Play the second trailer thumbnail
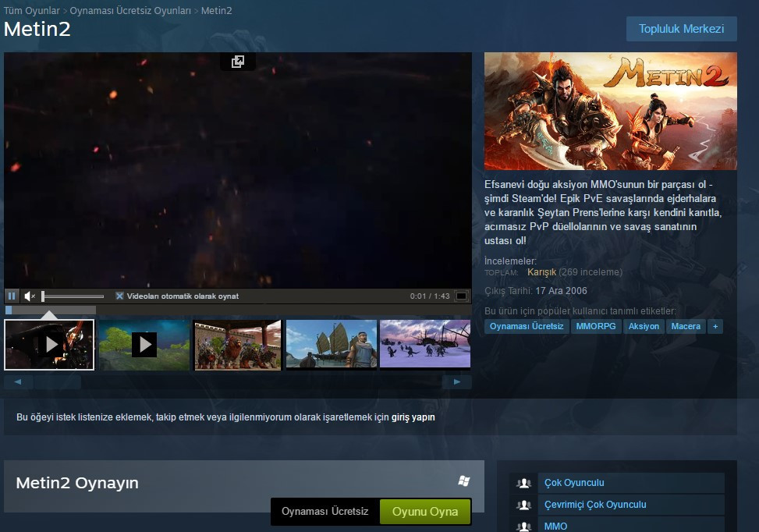The image size is (759, 532). (144, 344)
